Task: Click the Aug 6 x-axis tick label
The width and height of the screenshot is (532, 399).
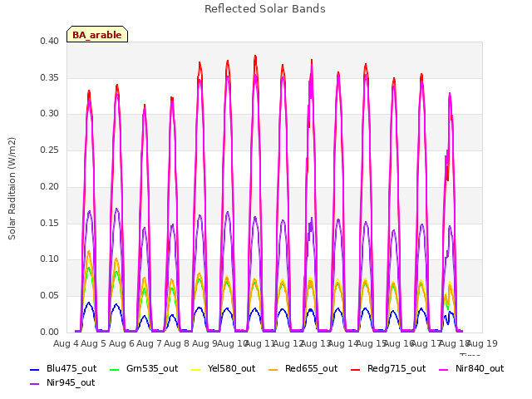Action: click(121, 343)
